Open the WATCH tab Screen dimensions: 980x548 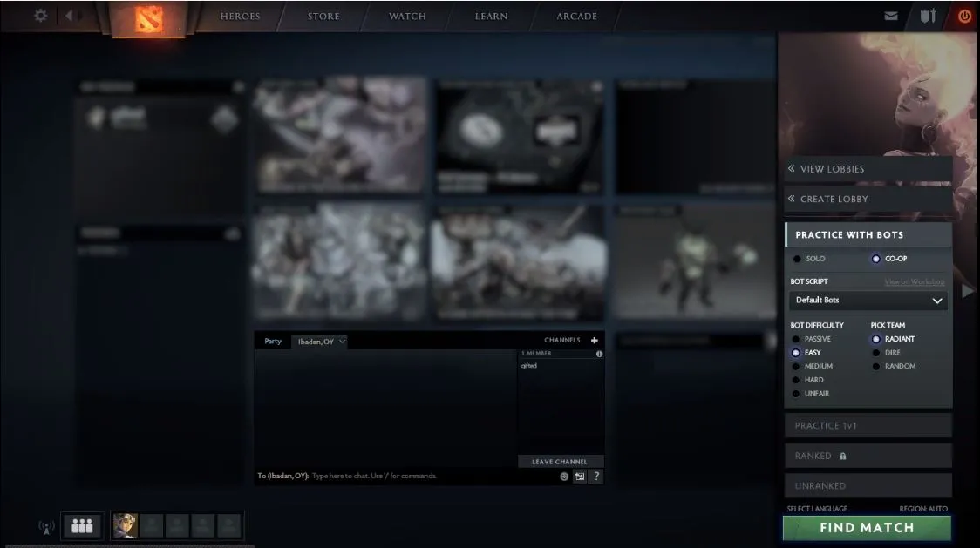pyautogui.click(x=407, y=17)
